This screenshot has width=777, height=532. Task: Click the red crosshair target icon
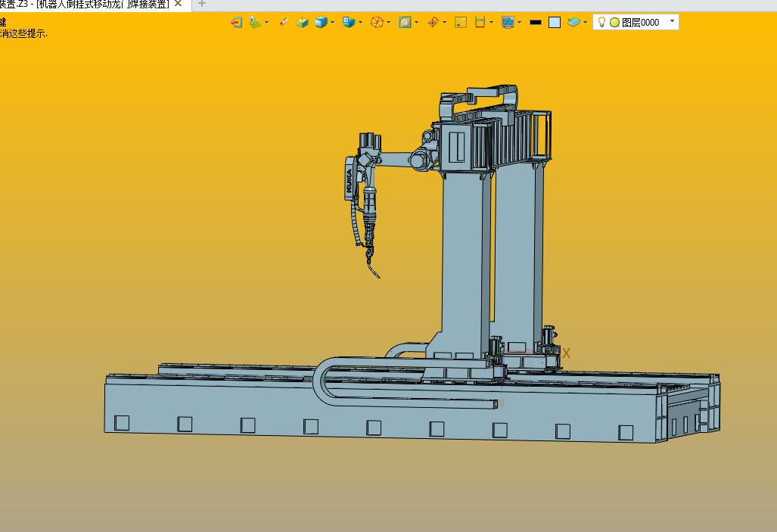coord(433,22)
